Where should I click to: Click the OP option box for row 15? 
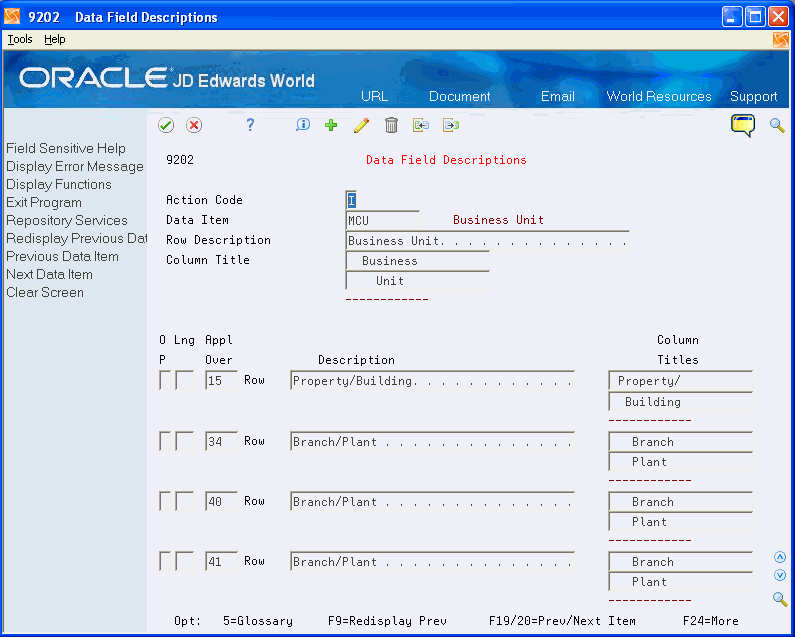165,380
